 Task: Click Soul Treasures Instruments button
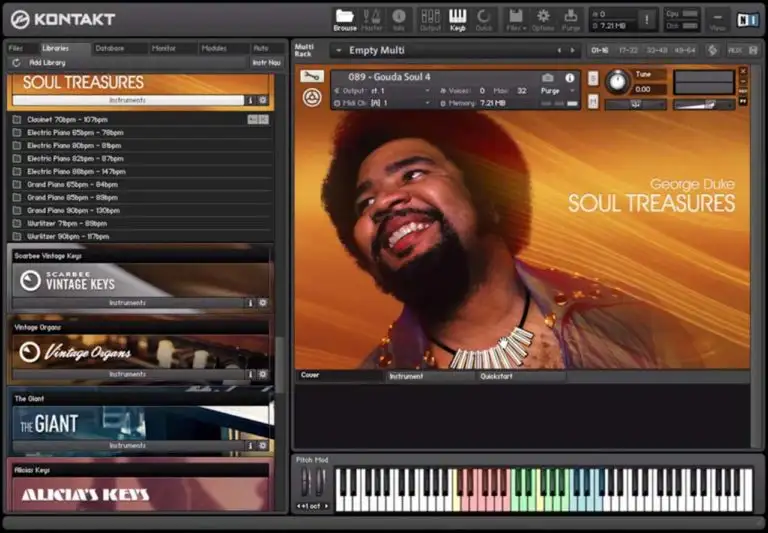click(x=128, y=100)
